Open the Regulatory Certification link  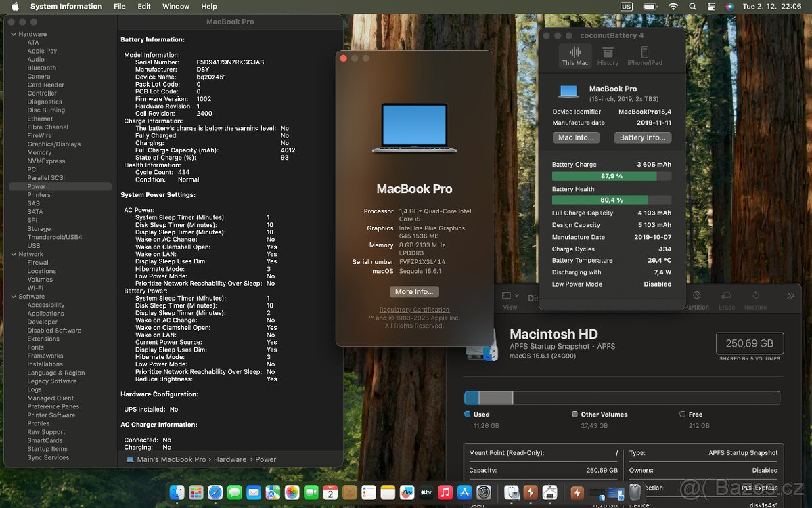[x=414, y=310]
